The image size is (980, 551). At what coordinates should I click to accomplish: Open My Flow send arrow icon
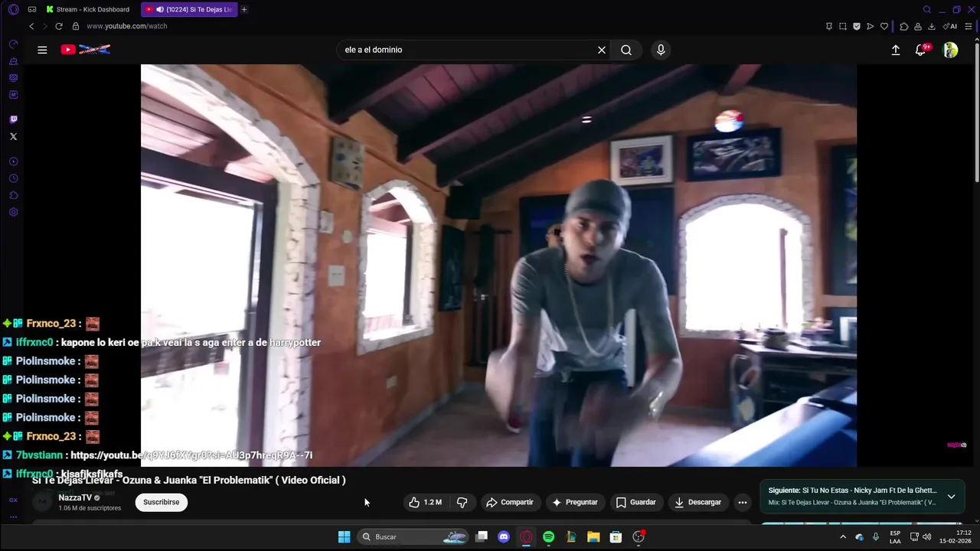[x=871, y=26]
